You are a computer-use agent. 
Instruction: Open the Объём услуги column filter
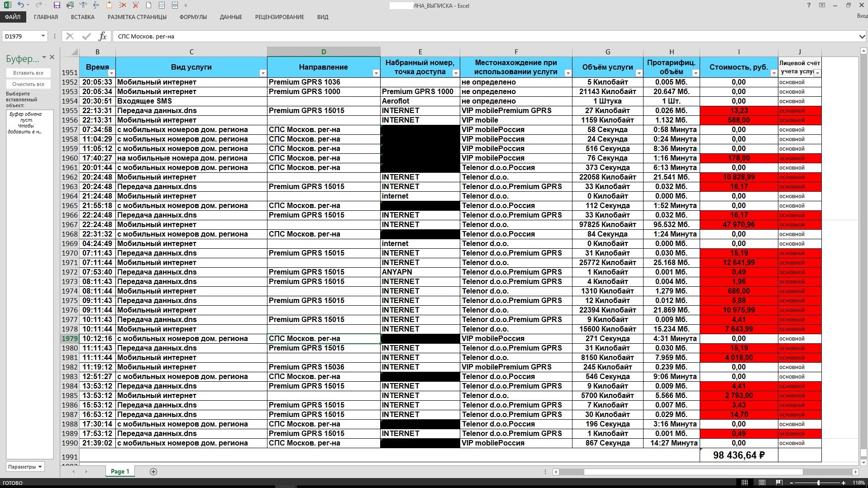[x=639, y=73]
